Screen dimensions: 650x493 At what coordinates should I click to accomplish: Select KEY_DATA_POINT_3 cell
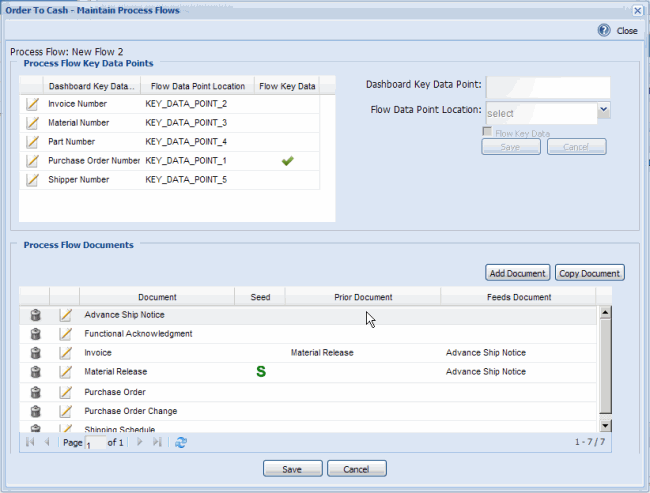[186, 123]
